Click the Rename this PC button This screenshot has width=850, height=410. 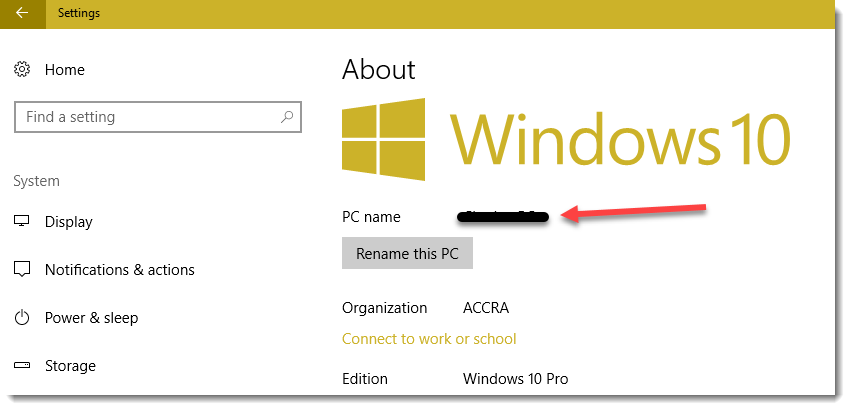click(x=407, y=253)
